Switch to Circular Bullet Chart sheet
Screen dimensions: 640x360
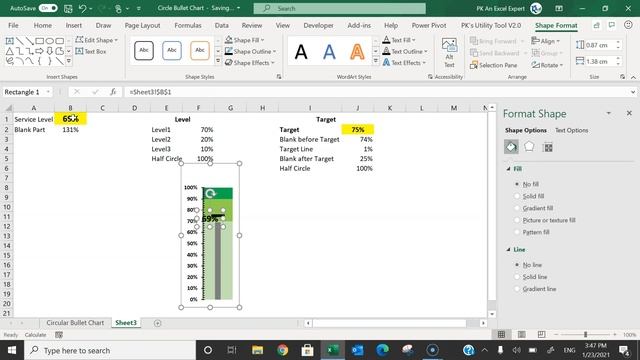[x=75, y=322]
